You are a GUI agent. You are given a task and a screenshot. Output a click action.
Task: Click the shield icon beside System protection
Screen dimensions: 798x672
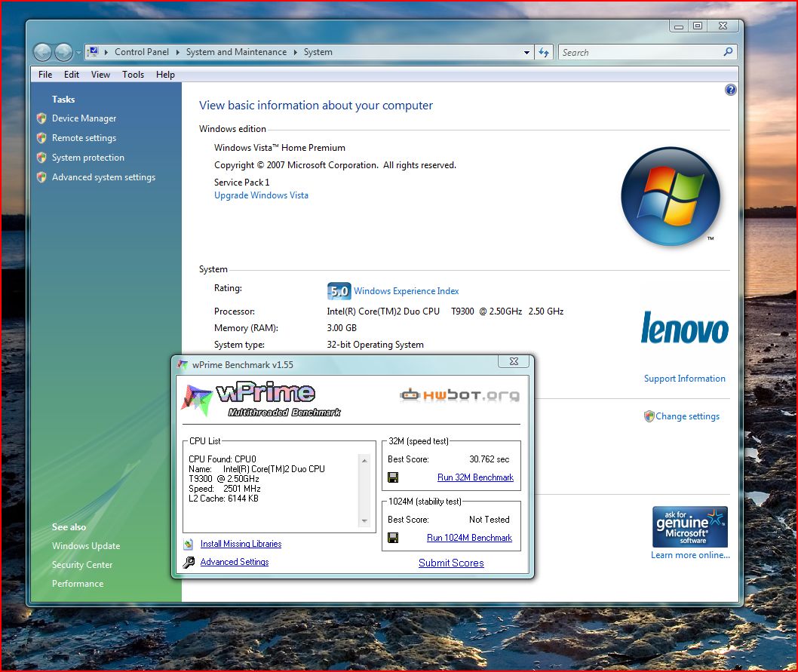click(x=41, y=158)
